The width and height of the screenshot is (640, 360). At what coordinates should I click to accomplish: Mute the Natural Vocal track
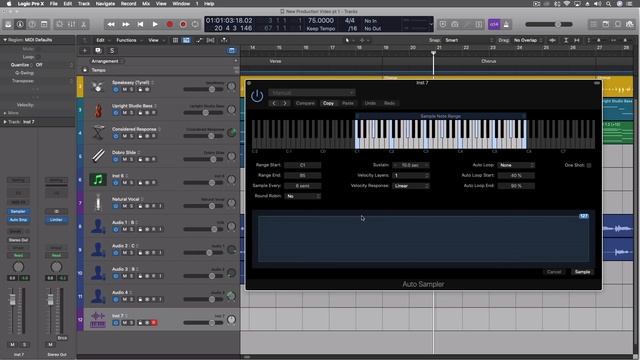125,206
